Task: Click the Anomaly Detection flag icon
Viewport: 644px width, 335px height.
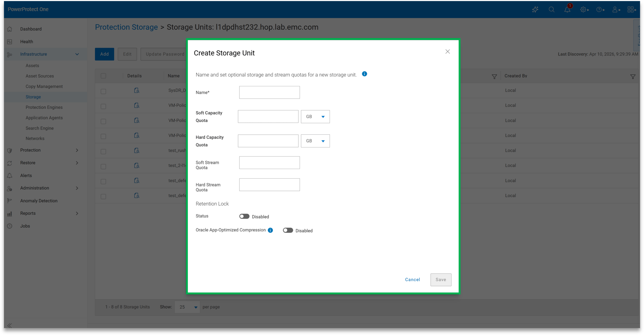Action: [x=10, y=201]
